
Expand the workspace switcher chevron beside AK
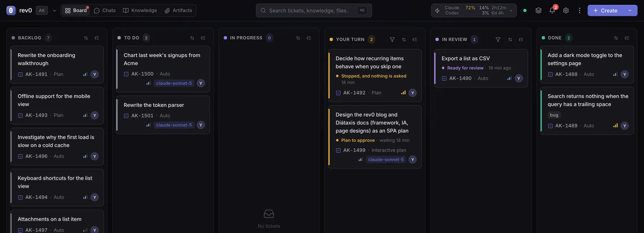click(x=54, y=11)
